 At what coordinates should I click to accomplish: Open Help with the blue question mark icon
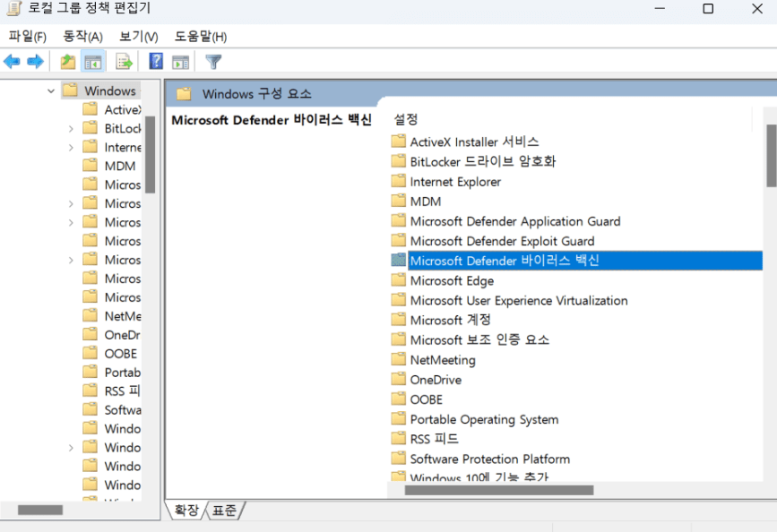click(x=156, y=62)
